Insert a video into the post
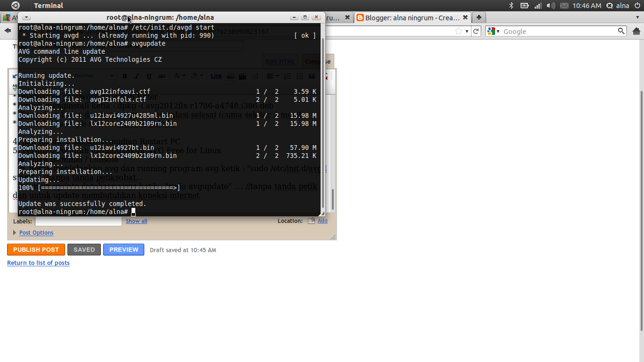This screenshot has width=644, height=362. [243, 76]
